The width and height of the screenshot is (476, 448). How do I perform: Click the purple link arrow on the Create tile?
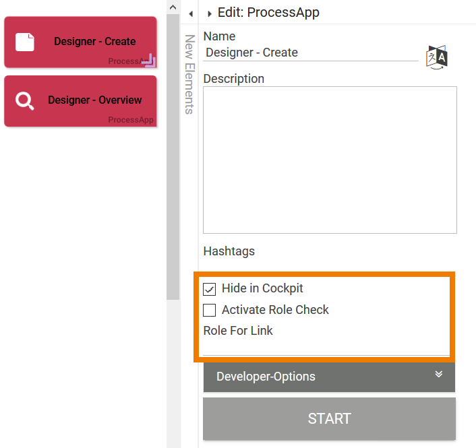[149, 61]
